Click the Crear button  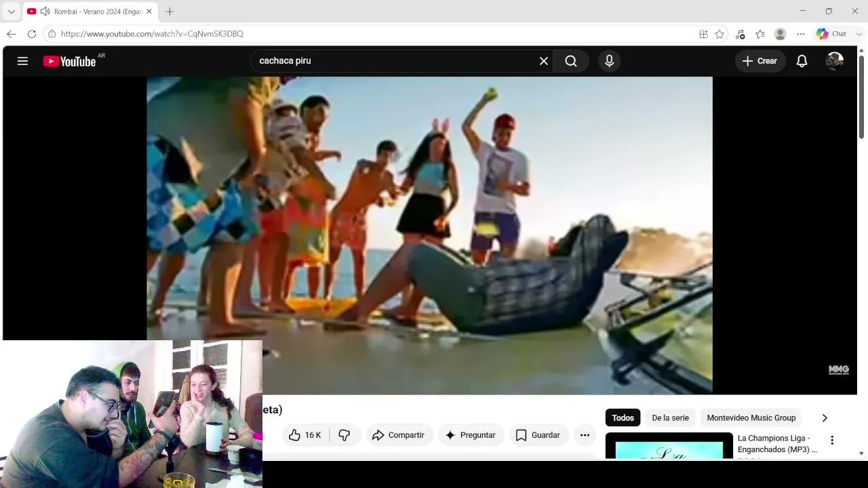(x=760, y=61)
